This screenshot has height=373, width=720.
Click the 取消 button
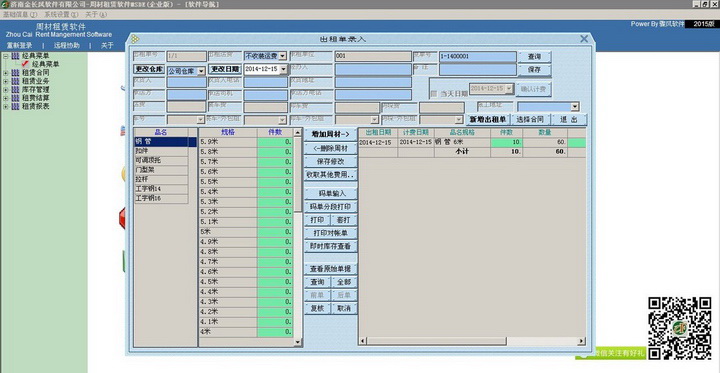(x=344, y=308)
